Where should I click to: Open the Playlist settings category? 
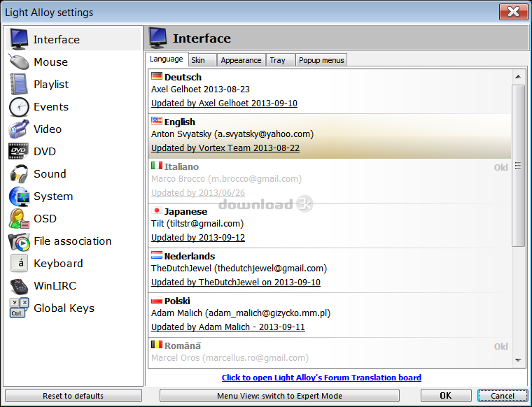73,85
